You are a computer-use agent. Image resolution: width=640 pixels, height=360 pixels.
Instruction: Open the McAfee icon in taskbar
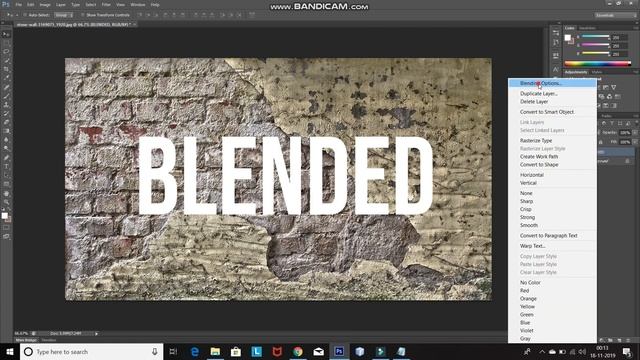[277, 351]
